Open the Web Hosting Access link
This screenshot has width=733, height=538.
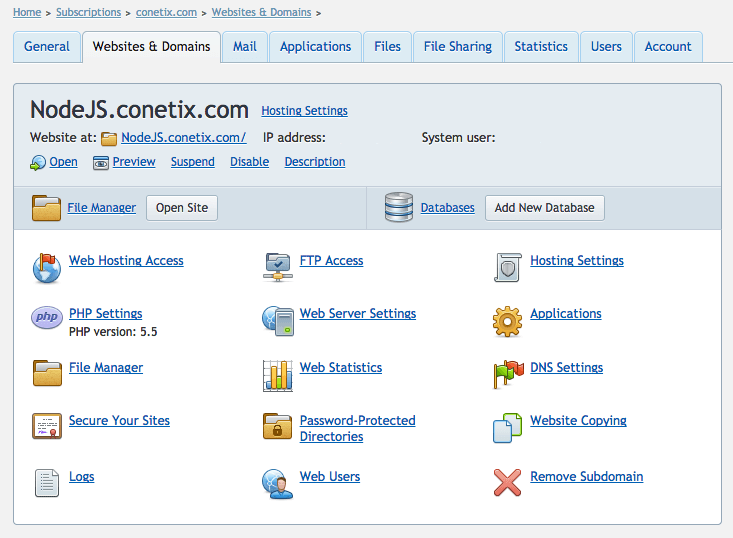pos(126,260)
